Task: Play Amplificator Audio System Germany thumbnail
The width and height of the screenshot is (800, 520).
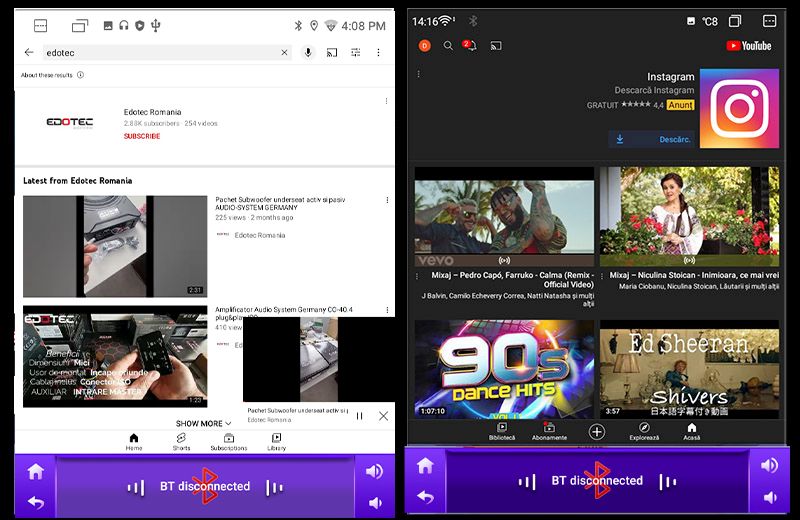Action: pyautogui.click(x=115, y=356)
